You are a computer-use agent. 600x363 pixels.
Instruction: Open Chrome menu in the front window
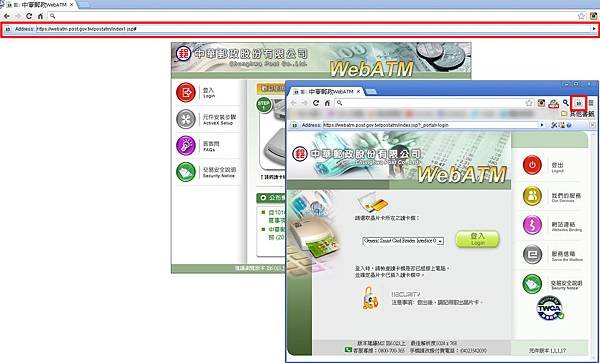tap(591, 103)
